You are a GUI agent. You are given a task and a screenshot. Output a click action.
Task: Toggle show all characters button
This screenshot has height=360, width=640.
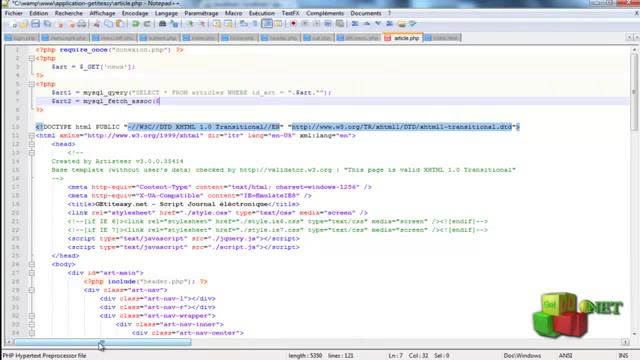point(255,24)
